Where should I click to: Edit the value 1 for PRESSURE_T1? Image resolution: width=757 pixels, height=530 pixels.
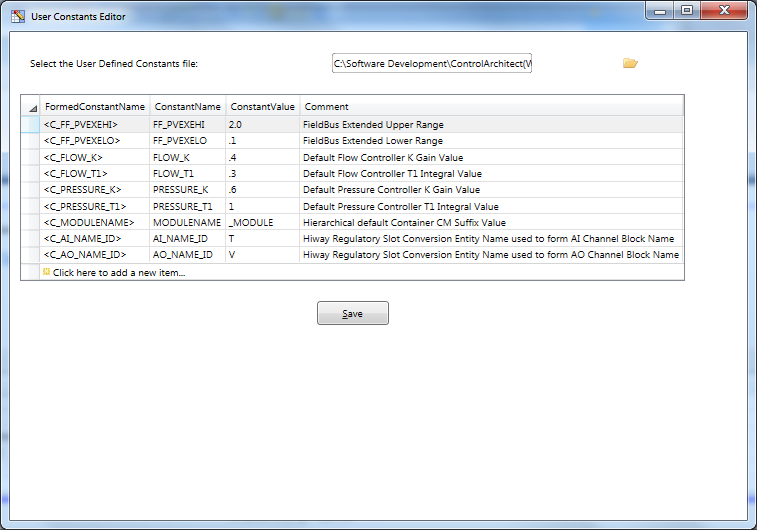pyautogui.click(x=263, y=207)
